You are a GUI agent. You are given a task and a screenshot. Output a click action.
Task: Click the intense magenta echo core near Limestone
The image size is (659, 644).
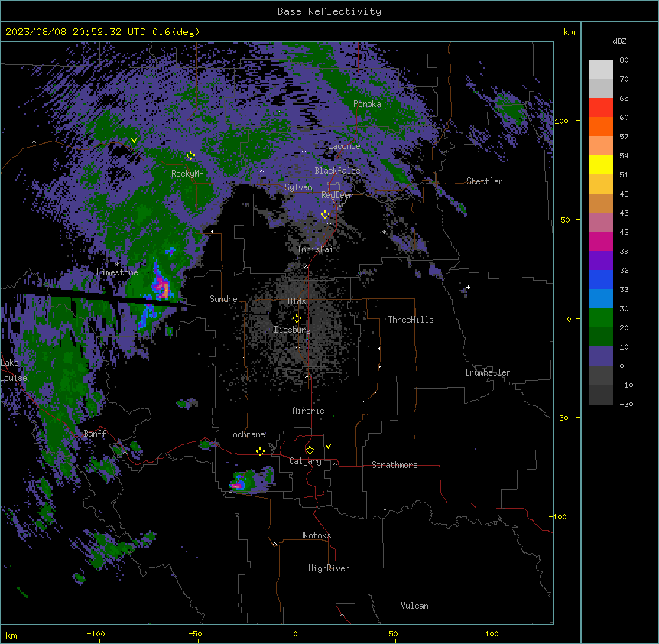coord(161,287)
